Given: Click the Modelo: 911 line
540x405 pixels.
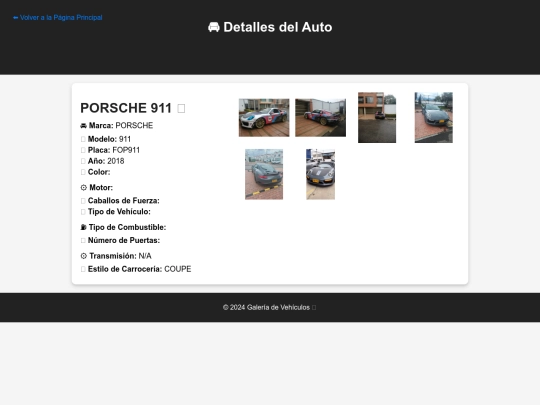Looking at the screenshot, I should [106, 139].
